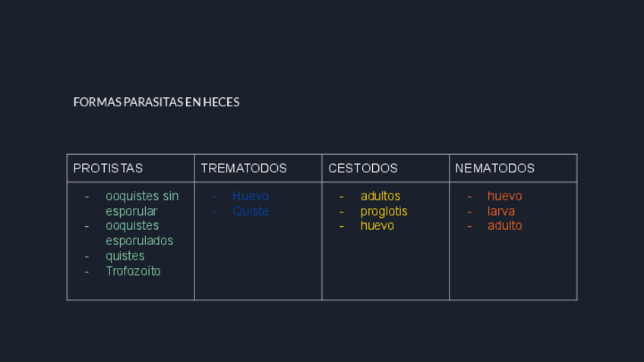Select the orange 'larva' item

(x=501, y=211)
